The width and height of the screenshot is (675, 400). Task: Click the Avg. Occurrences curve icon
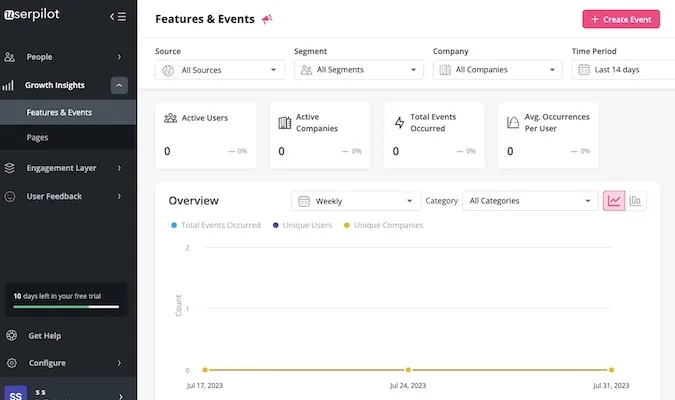coord(513,123)
